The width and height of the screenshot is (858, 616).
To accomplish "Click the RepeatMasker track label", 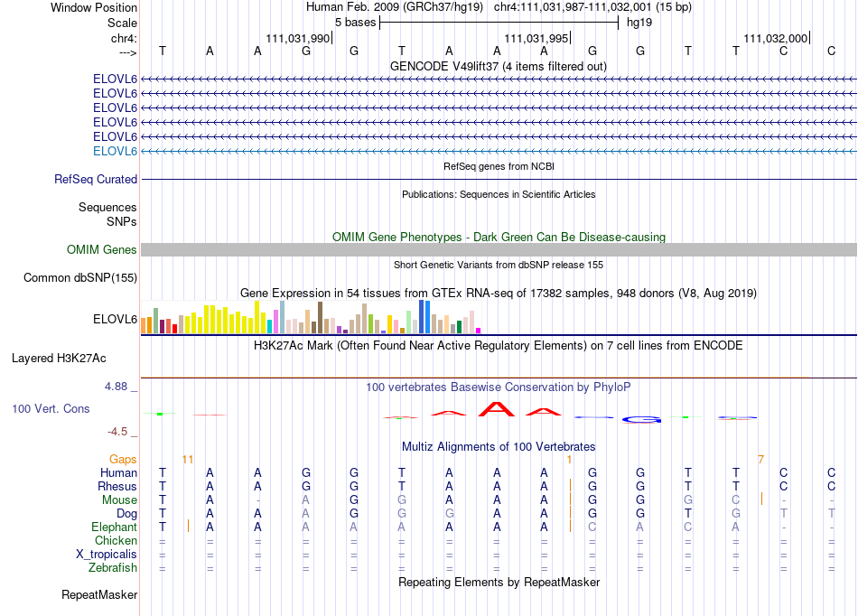I will [x=99, y=594].
